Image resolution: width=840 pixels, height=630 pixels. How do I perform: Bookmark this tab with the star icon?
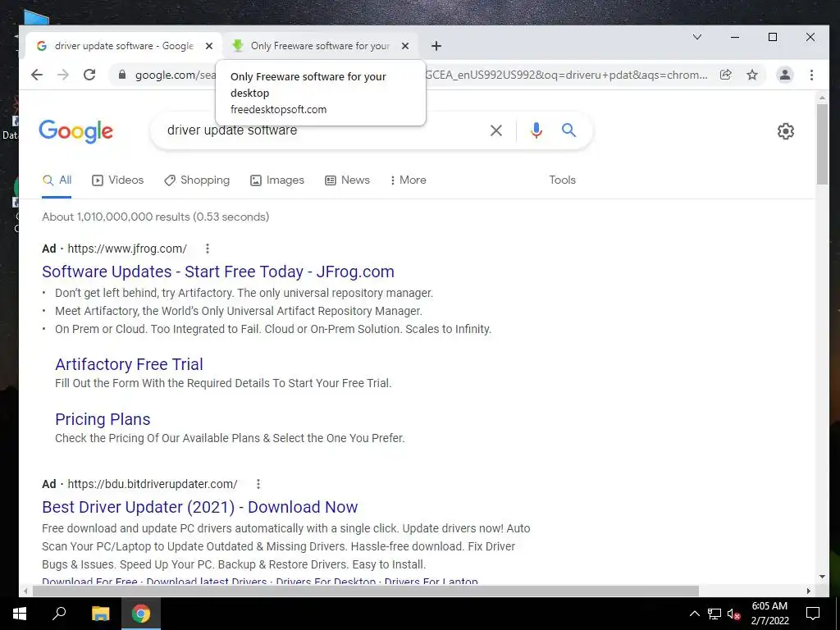tap(752, 75)
